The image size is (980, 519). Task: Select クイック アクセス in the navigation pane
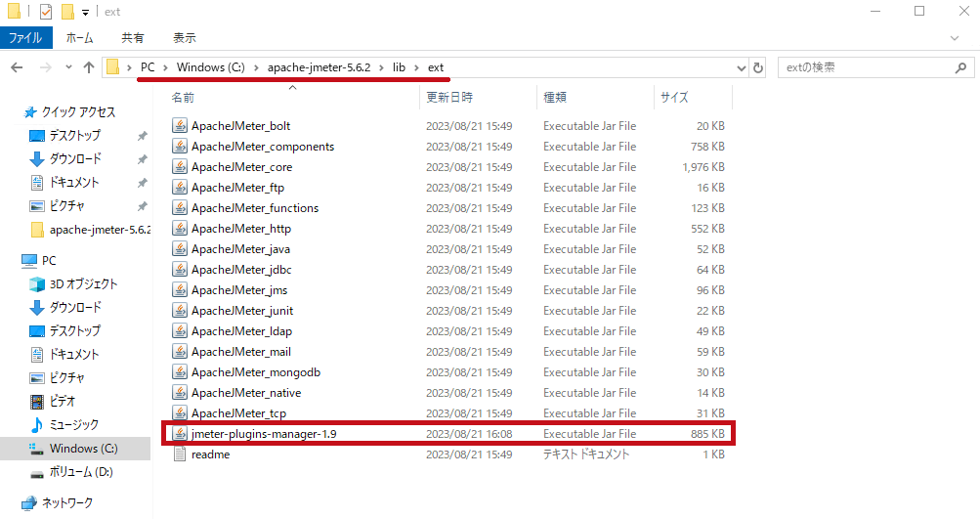(x=78, y=112)
